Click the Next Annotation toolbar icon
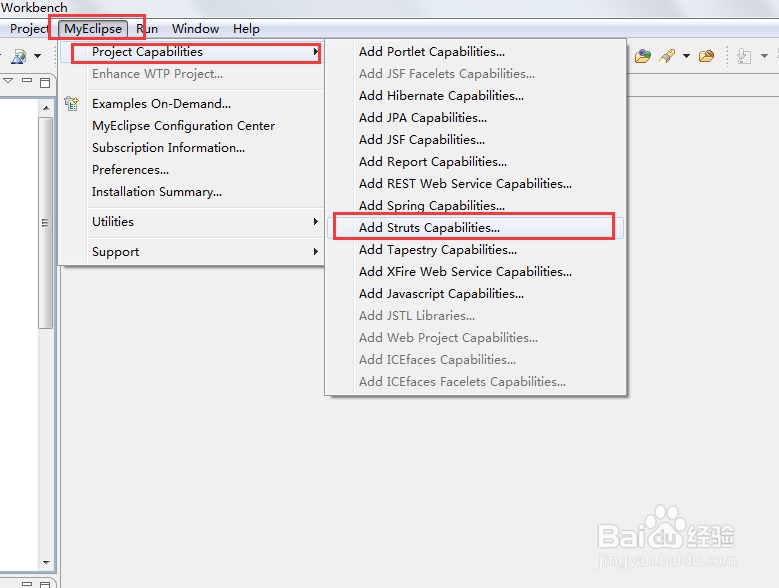Viewport: 779px width, 588px height. (x=744, y=56)
